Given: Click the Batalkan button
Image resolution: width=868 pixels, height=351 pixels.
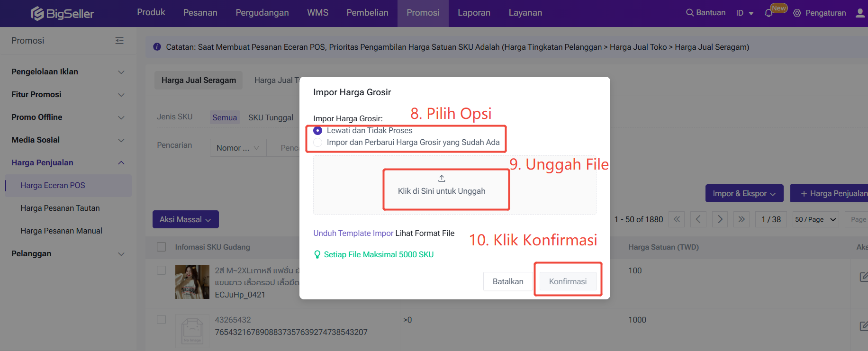Looking at the screenshot, I should pos(507,281).
